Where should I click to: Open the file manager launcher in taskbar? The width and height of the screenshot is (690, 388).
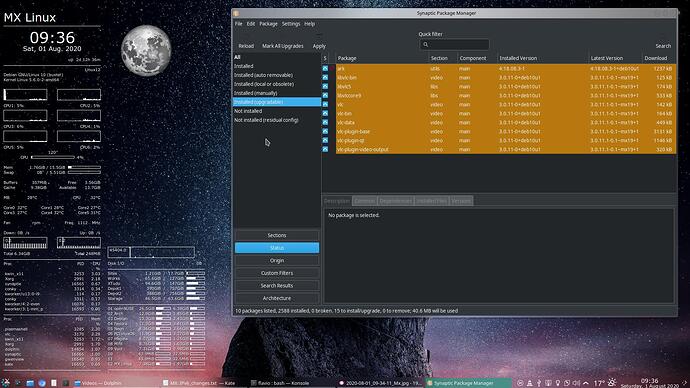pos(30,383)
